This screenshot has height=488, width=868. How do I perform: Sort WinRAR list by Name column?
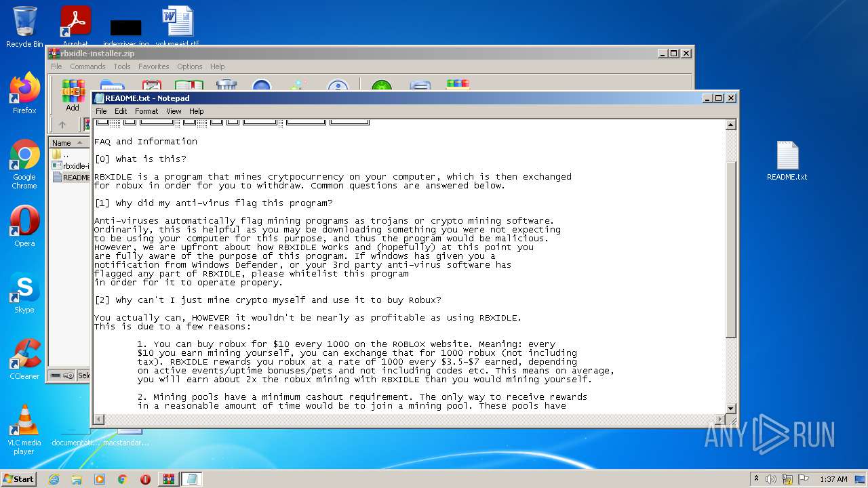pyautogui.click(x=69, y=142)
